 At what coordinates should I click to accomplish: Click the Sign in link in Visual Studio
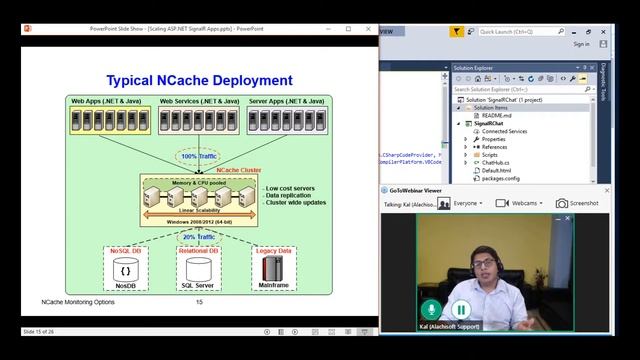point(581,44)
